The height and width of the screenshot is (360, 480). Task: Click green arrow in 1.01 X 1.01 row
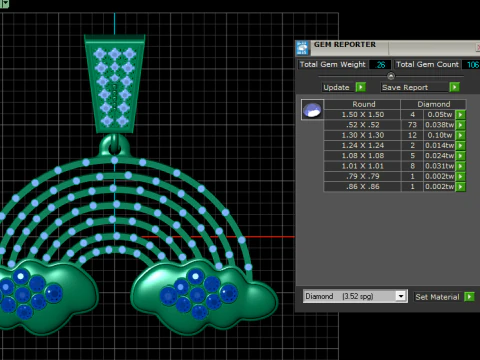[460, 166]
